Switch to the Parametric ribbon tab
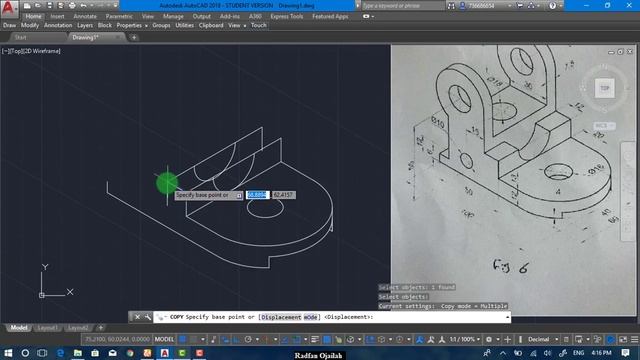 119,16
